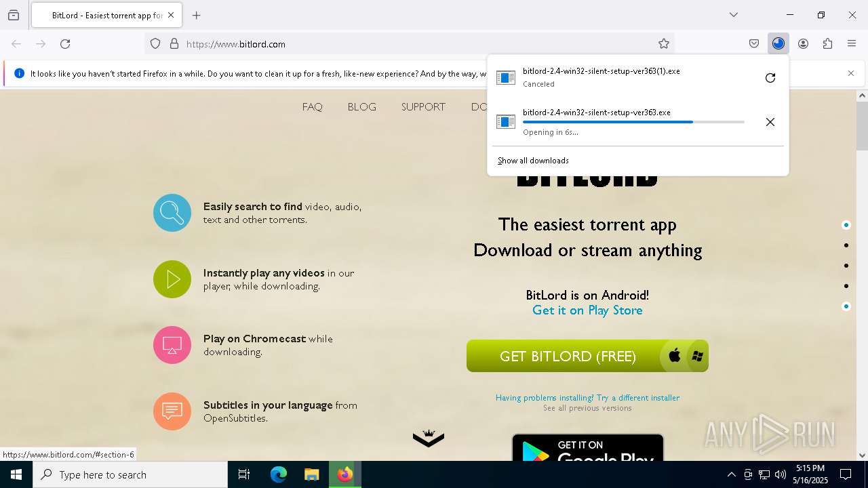Click the pink Chromecast feature icon
Image resolution: width=868 pixels, height=488 pixels.
click(x=172, y=345)
